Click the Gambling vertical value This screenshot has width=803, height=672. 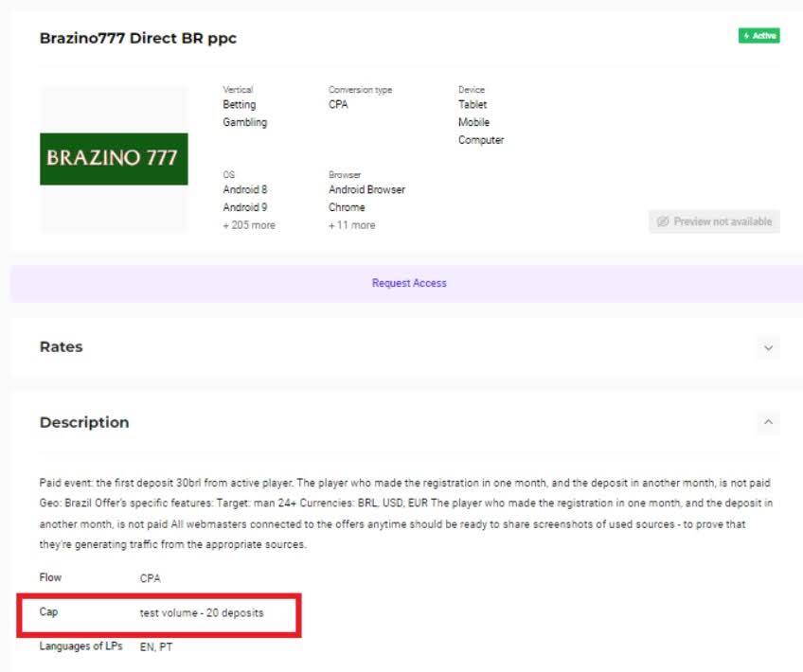pos(244,122)
